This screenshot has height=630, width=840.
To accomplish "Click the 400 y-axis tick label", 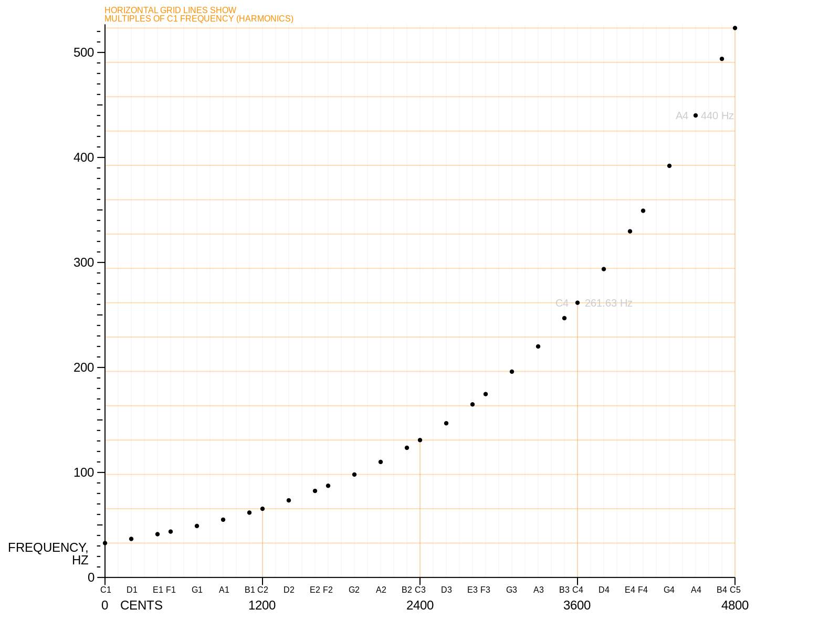I will click(83, 157).
